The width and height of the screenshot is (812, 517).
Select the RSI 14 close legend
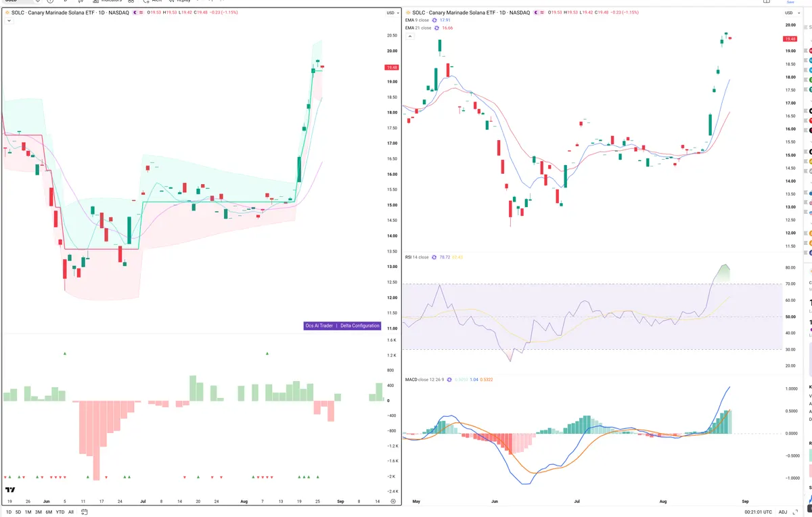[417, 257]
